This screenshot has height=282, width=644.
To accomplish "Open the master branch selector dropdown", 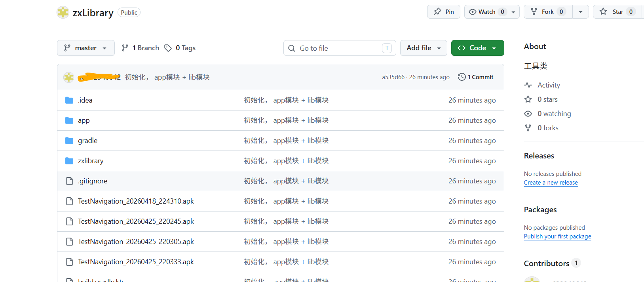I will coord(86,48).
